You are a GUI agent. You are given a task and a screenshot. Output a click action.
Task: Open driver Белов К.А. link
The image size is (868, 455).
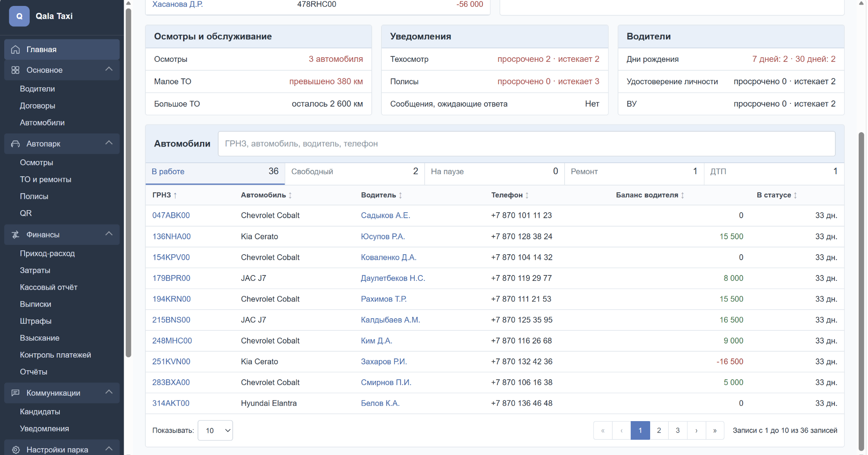(380, 403)
